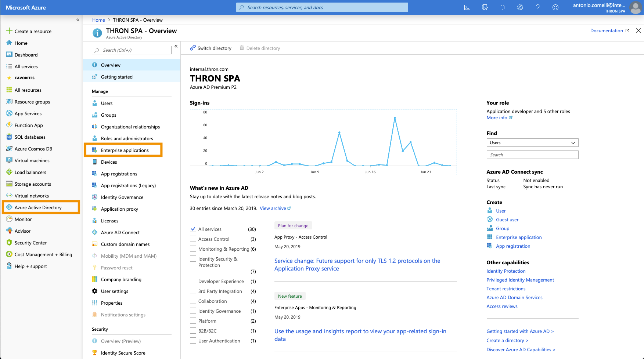Check the Access Control filter checkbox

193,239
